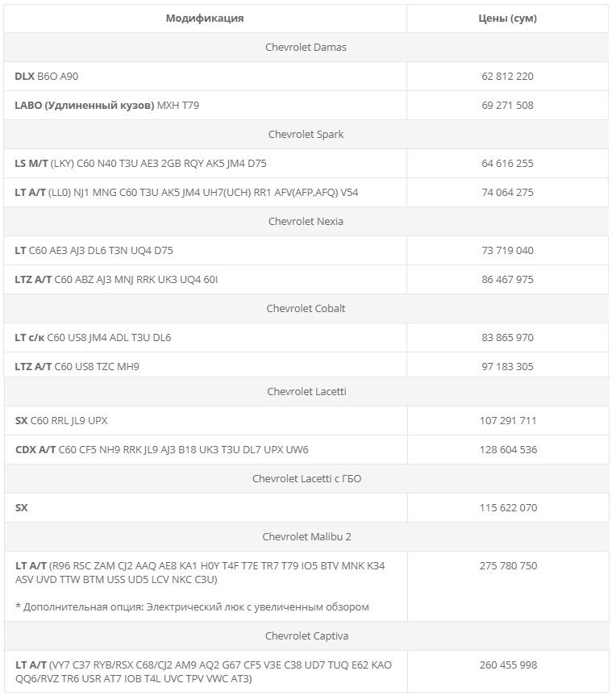Click the price 73 719 040

point(507,250)
